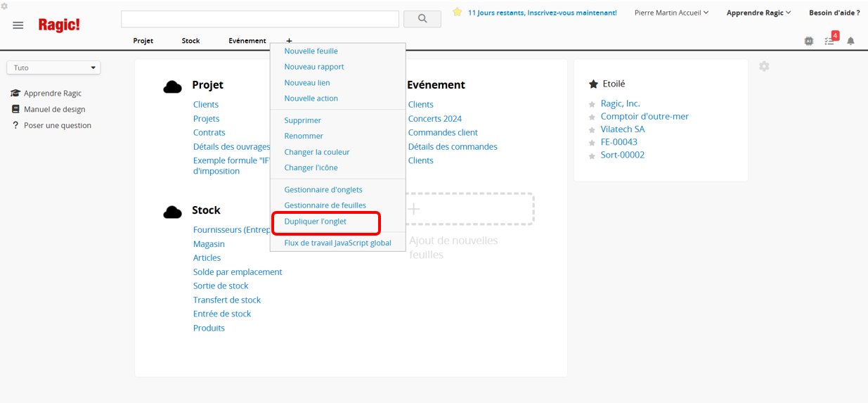
Task: Select Supprimer in the tab menu
Action: coord(302,120)
